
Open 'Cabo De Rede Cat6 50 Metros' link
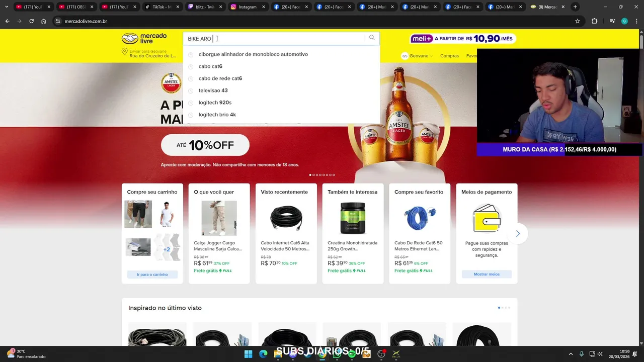coord(419,246)
